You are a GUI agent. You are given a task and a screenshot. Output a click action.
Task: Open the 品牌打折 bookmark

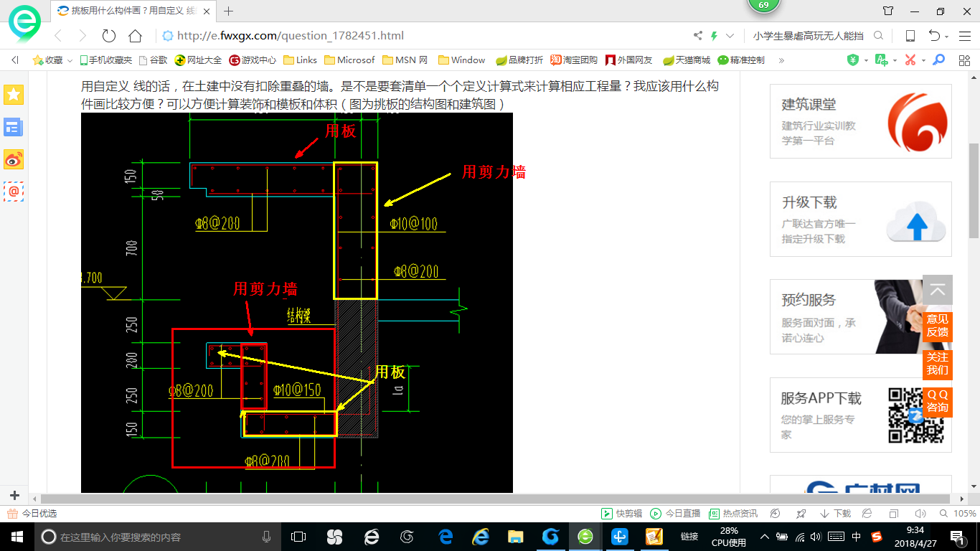(x=519, y=60)
